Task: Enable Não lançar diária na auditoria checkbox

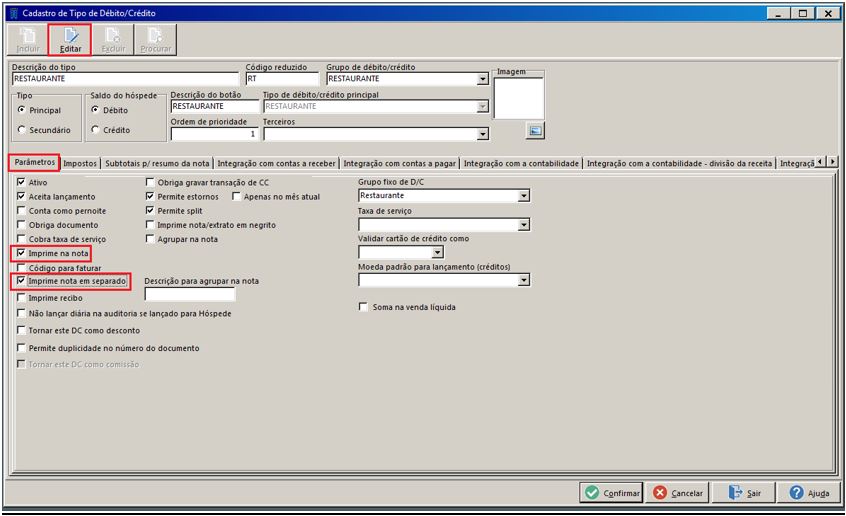Action: click(x=21, y=313)
